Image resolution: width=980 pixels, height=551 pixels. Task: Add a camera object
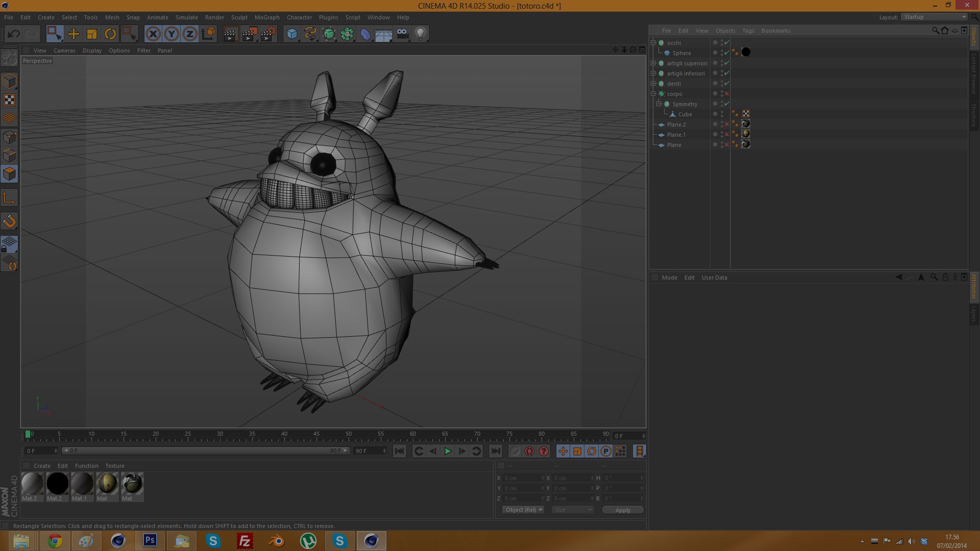coord(402,34)
